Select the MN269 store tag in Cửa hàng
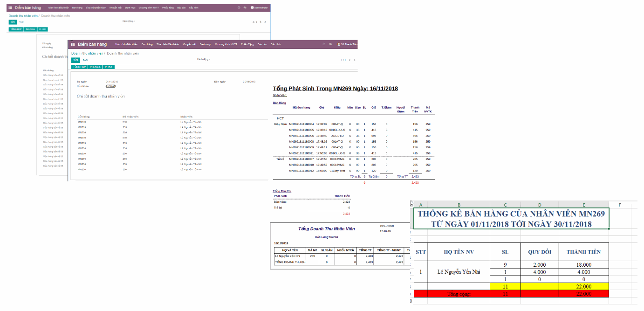 coord(110,86)
